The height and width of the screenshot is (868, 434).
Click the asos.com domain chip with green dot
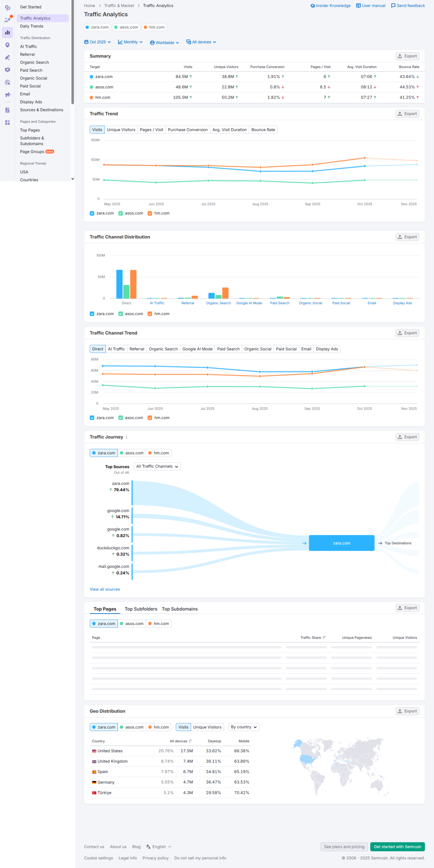[x=126, y=27]
